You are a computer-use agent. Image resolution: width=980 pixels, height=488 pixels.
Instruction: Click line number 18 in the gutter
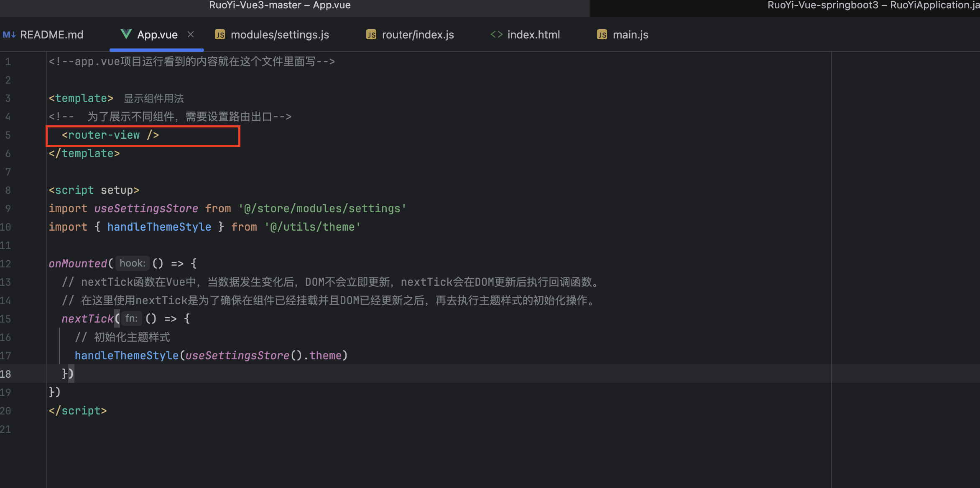[x=6, y=374]
